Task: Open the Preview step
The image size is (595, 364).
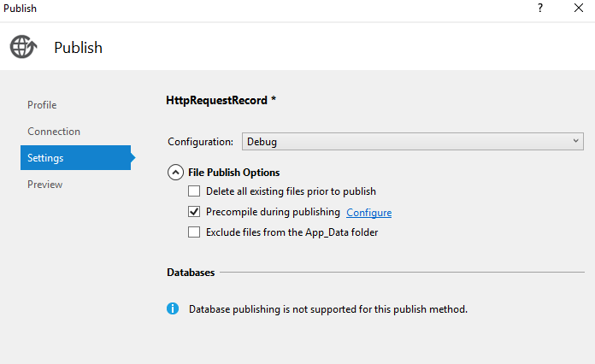Action: pyautogui.click(x=44, y=185)
